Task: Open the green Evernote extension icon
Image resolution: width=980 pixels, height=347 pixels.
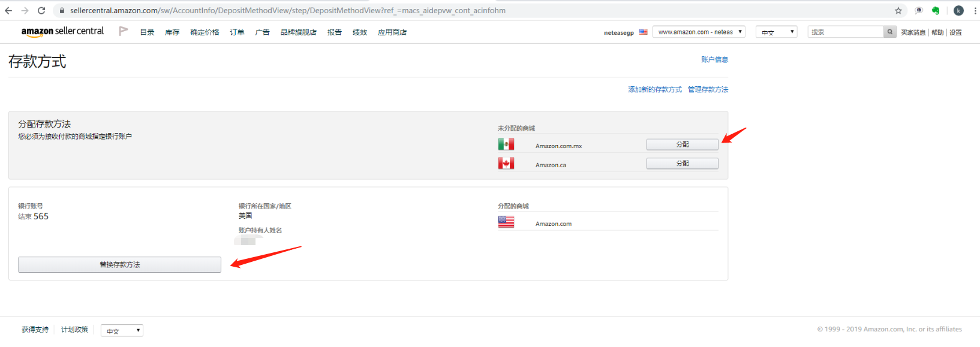Action: click(936, 11)
